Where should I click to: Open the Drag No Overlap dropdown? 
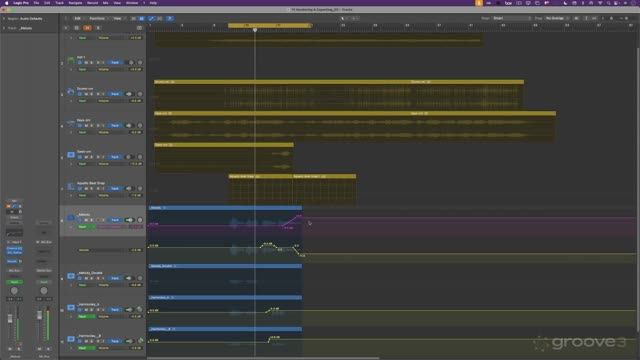[x=558, y=18]
